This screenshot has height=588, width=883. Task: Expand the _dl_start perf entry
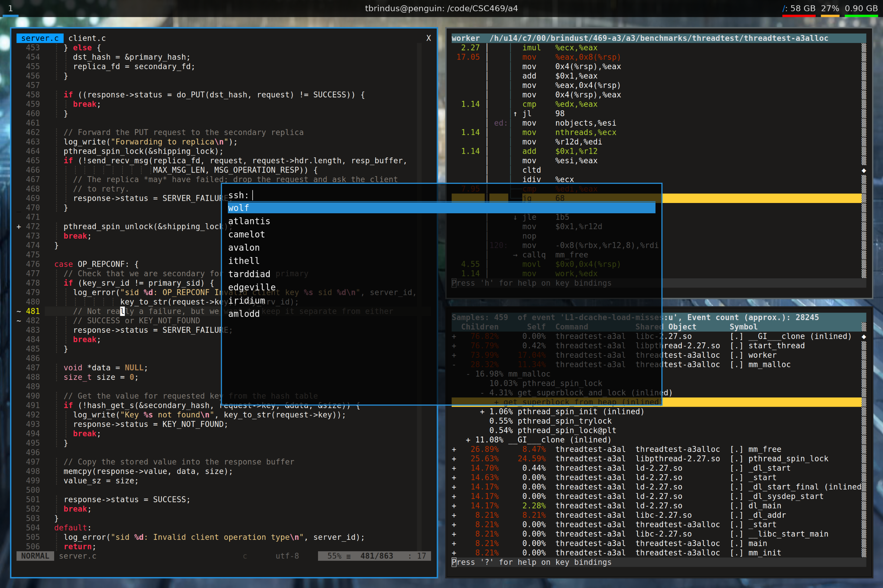pyautogui.click(x=454, y=468)
